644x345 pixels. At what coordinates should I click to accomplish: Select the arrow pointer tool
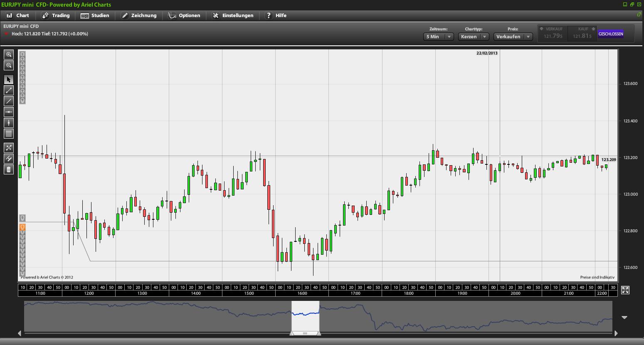9,79
